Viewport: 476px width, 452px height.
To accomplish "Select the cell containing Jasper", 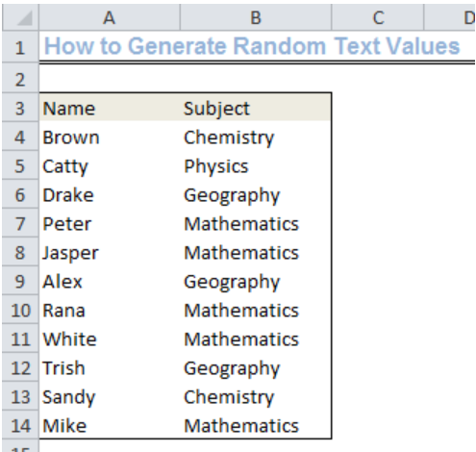I will [x=110, y=252].
